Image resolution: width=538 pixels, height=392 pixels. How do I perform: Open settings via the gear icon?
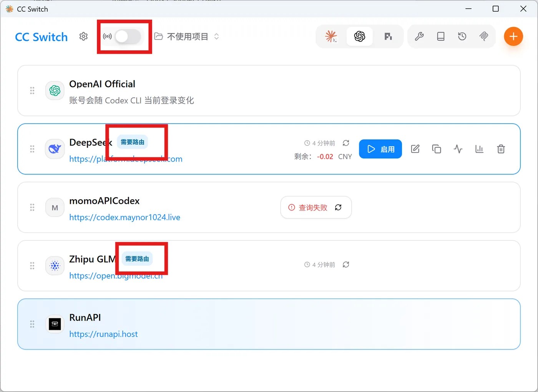[x=83, y=36]
